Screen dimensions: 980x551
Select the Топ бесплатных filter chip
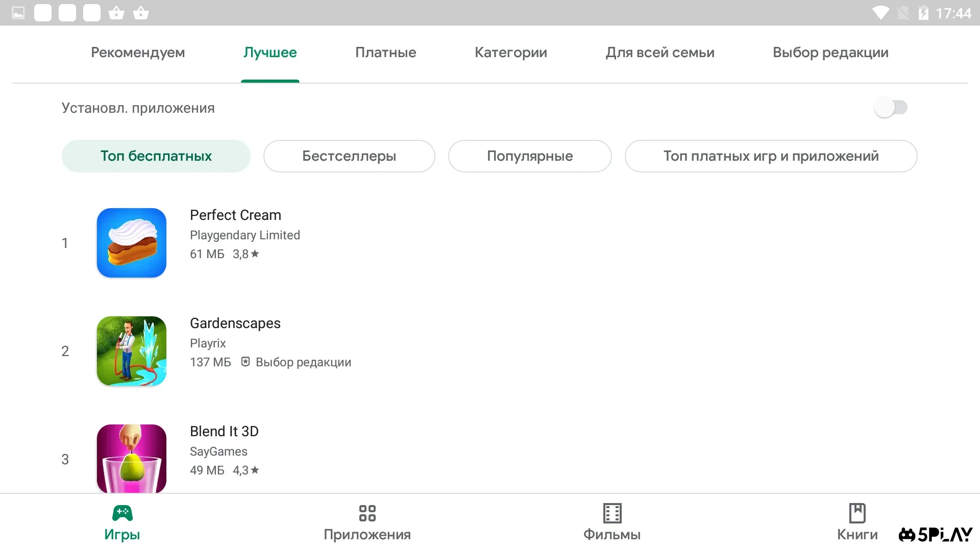[156, 156]
